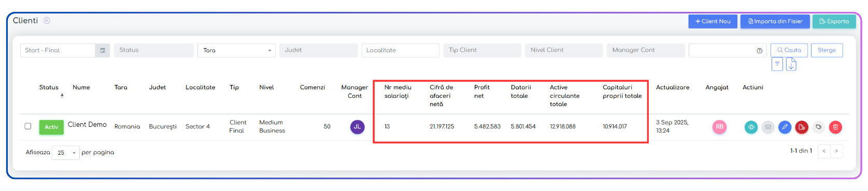Click the tags icon in Client Demo actions
868x191 pixels.
[x=818, y=127]
